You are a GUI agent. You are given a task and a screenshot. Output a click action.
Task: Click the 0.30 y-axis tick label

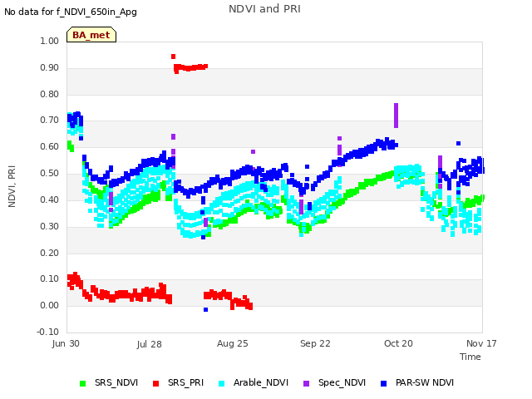point(50,226)
